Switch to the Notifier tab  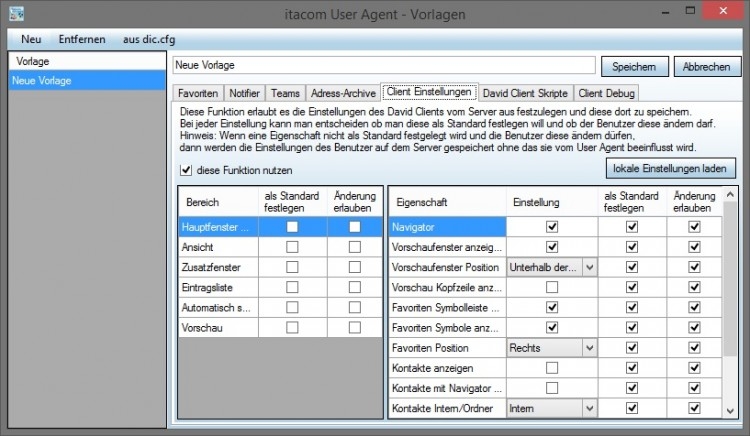244,93
